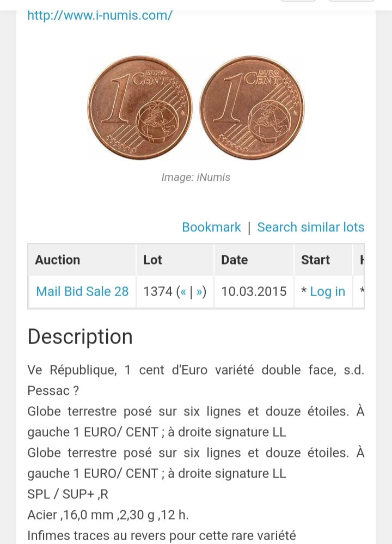Go to next lot with » arrow
392x544 pixels.
(x=199, y=291)
